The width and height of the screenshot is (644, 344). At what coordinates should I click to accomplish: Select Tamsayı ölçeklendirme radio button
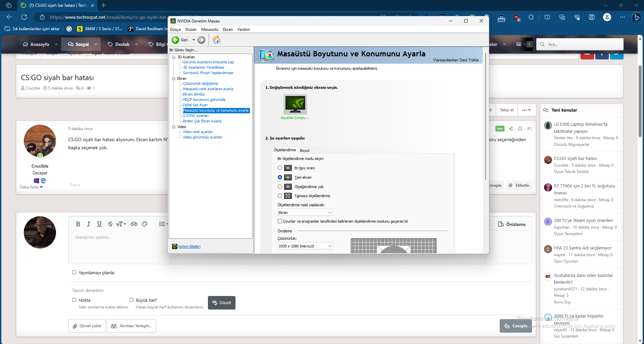[x=280, y=196]
